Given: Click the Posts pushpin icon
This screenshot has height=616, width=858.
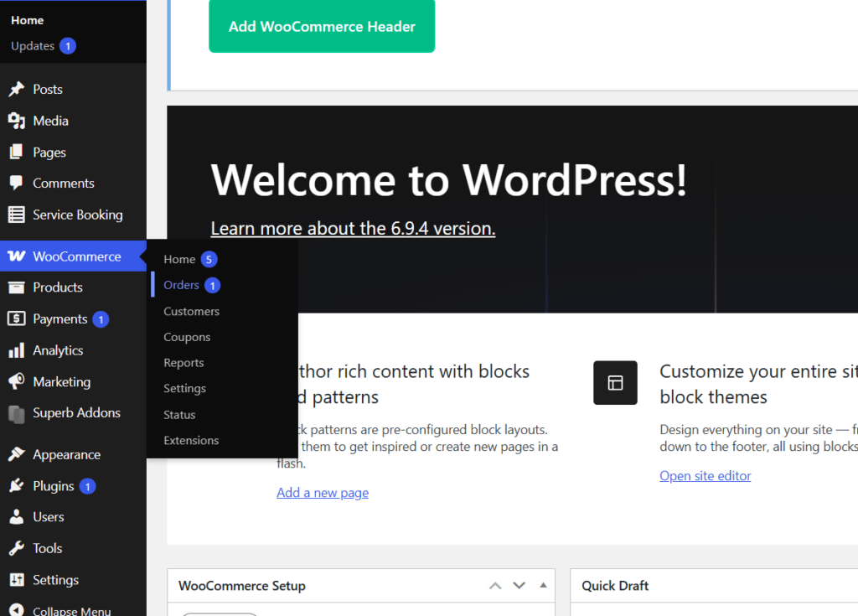Looking at the screenshot, I should (x=17, y=89).
